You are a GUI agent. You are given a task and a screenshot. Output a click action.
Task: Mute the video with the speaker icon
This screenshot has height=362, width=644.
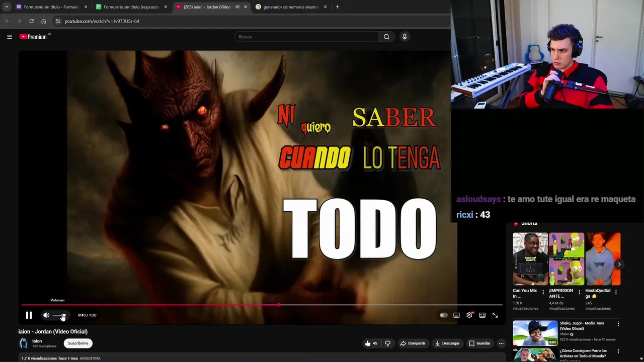click(x=46, y=315)
